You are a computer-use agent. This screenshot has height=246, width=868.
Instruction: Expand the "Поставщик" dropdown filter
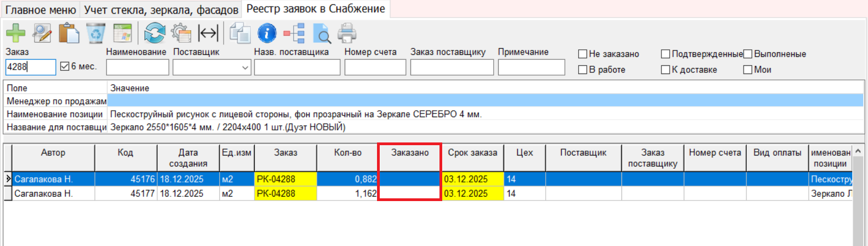pos(245,67)
